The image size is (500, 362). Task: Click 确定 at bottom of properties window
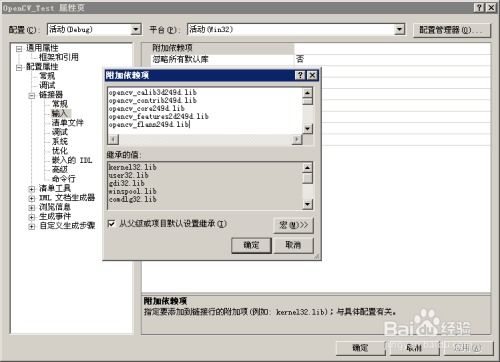[x=360, y=348]
